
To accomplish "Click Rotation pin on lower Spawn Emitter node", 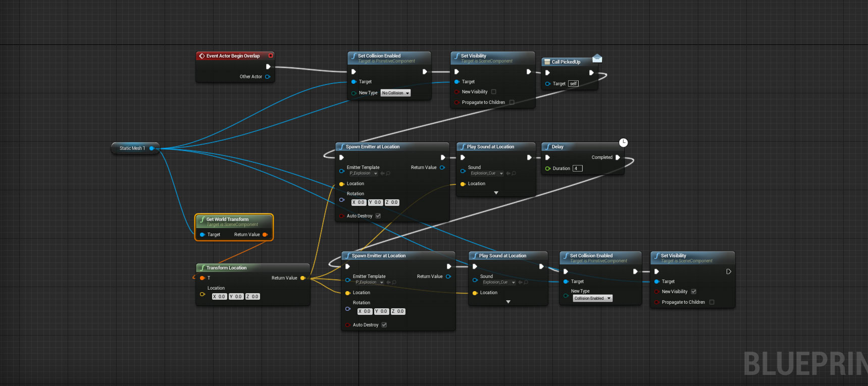I will [348, 309].
